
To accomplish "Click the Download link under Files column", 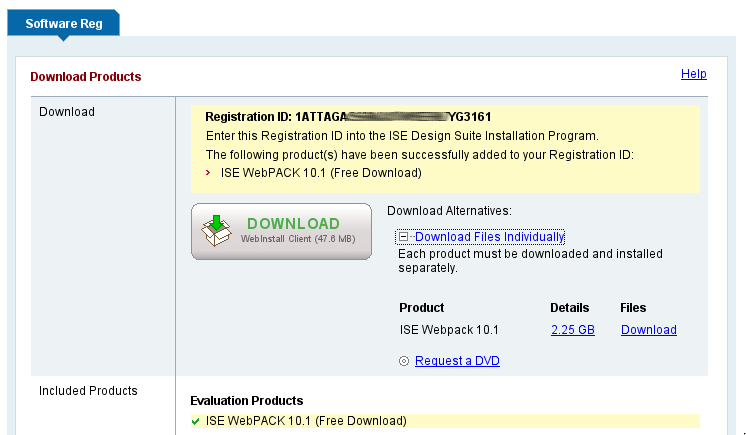I will tap(648, 330).
